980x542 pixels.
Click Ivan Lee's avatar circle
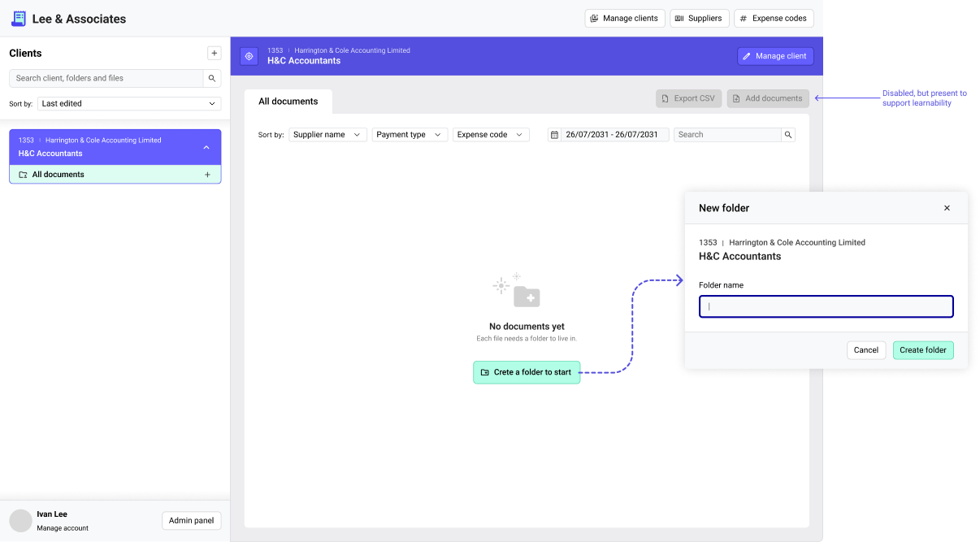(x=20, y=520)
